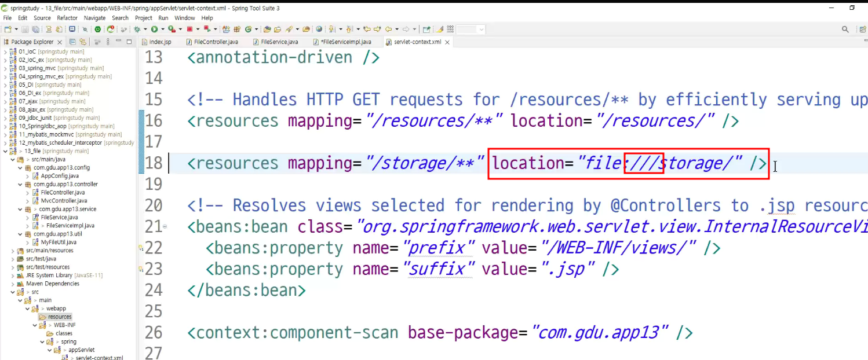Click the Back navigation yellow arrow
Viewport: 868px width, 360px height.
[x=388, y=29]
